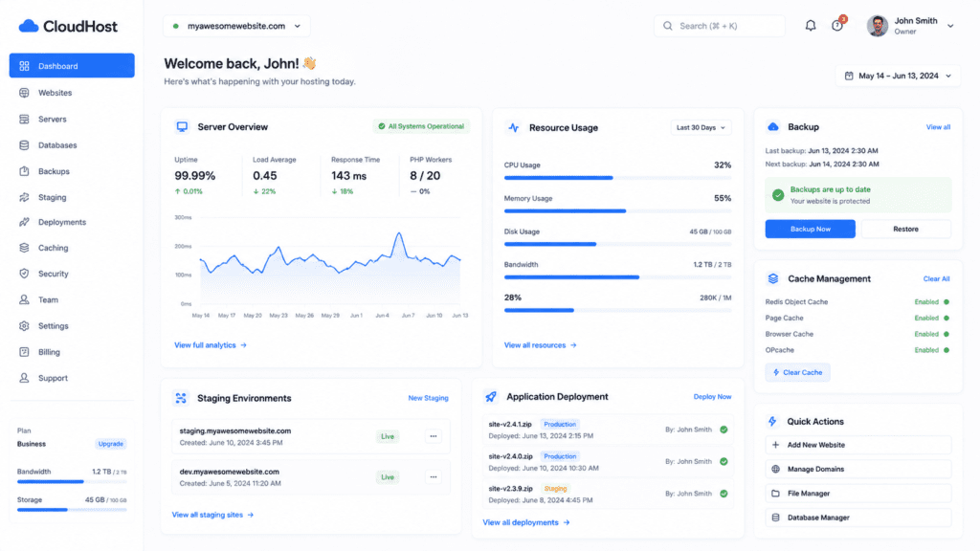Click the folder icon beside File Manager
The image size is (980, 551).
coord(775,494)
